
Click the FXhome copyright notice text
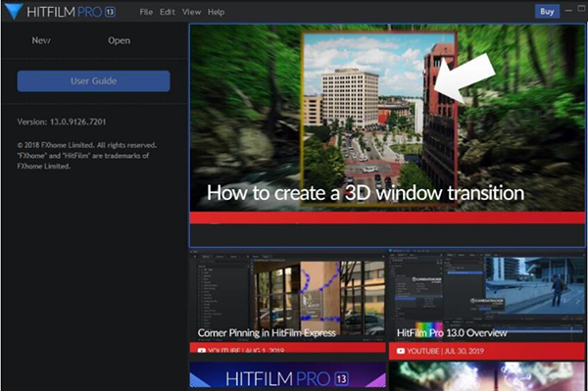click(87, 156)
